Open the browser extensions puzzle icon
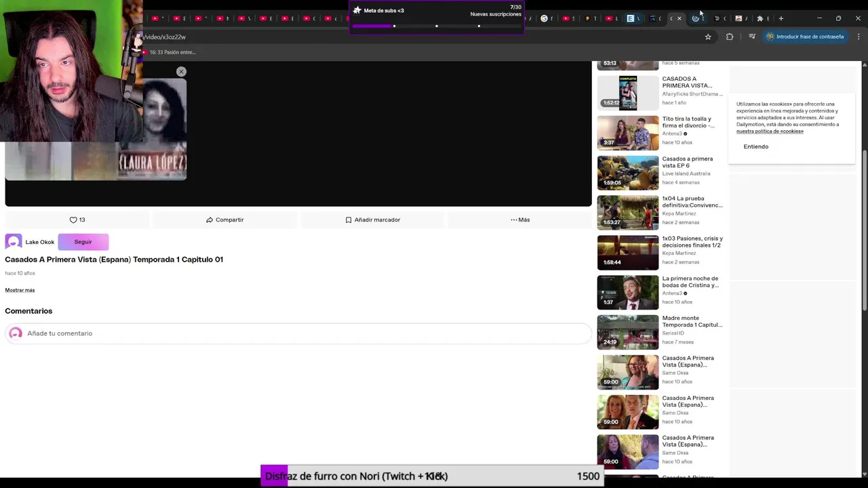 [730, 37]
